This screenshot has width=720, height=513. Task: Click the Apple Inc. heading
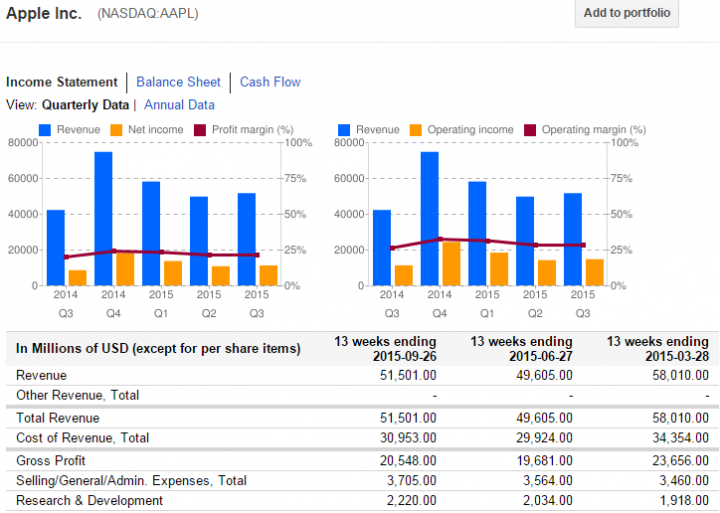(x=44, y=13)
